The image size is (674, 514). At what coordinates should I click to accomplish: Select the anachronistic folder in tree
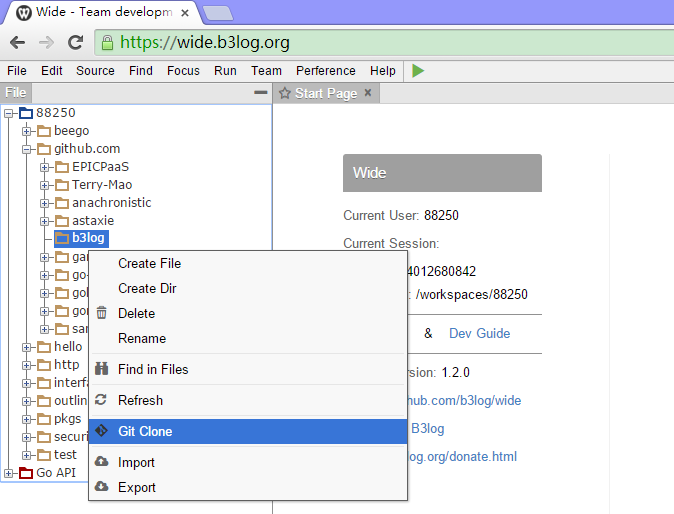tap(111, 202)
